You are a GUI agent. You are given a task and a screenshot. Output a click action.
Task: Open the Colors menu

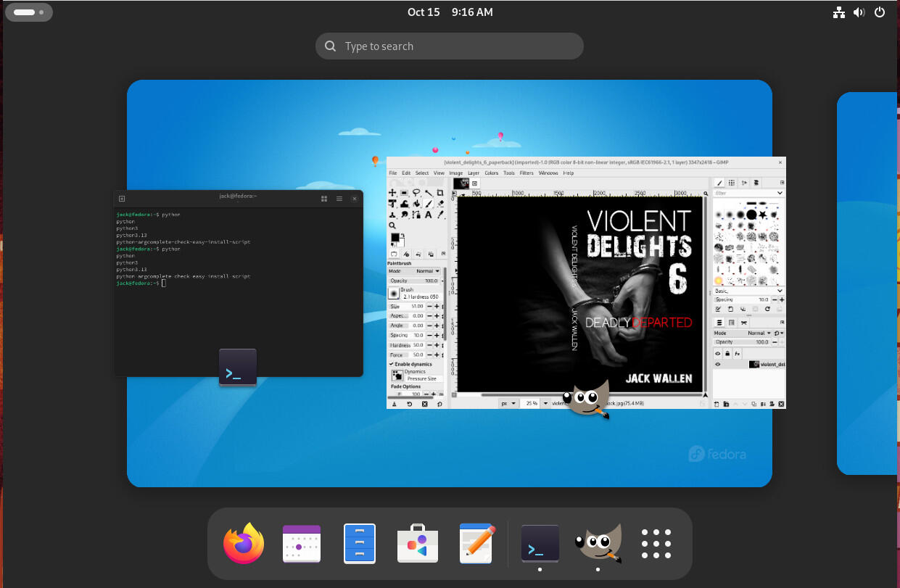point(492,173)
